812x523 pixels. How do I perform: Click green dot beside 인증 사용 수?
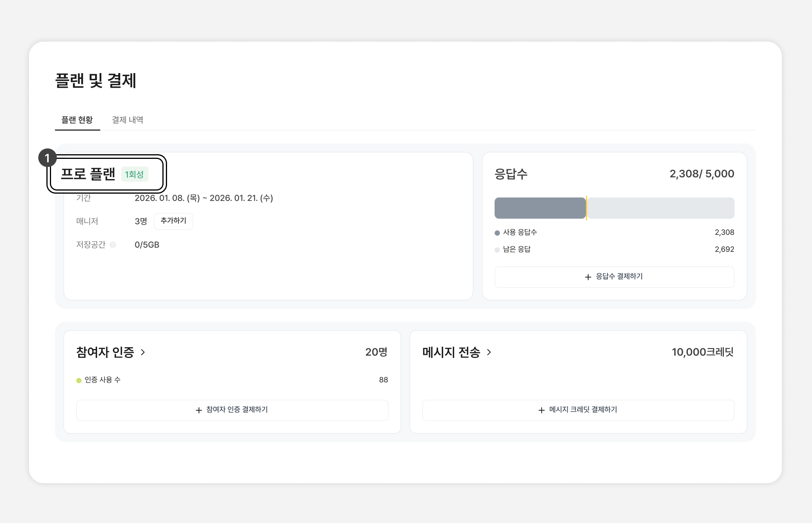pyautogui.click(x=79, y=380)
